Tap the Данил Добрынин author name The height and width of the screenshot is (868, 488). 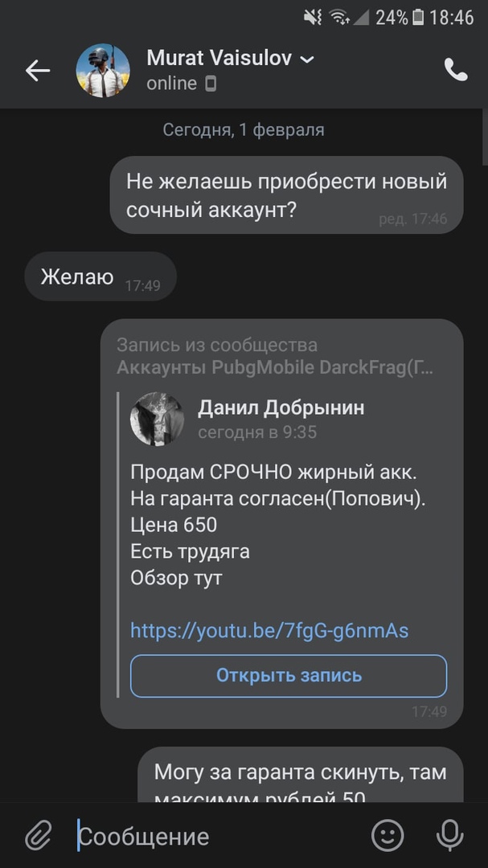click(281, 408)
